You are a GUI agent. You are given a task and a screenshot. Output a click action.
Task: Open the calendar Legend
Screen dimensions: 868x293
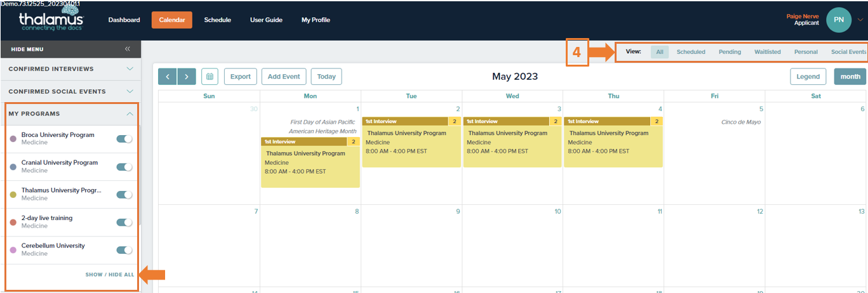click(808, 77)
